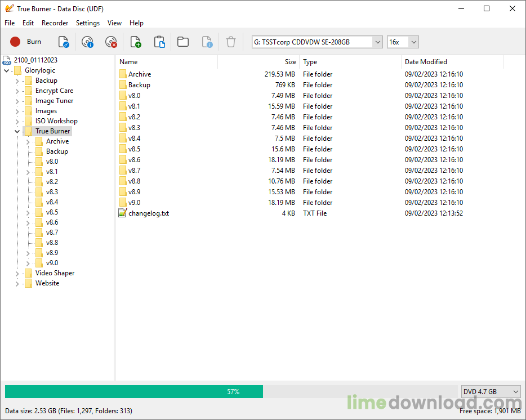Expand the v8.5 tree node
The image size is (526, 420).
click(x=28, y=213)
